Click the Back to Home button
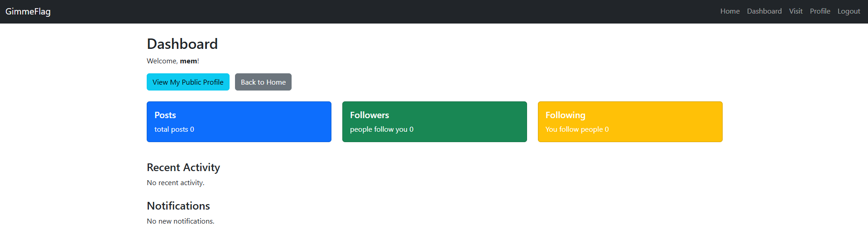This screenshot has width=868, height=234. coord(263,82)
